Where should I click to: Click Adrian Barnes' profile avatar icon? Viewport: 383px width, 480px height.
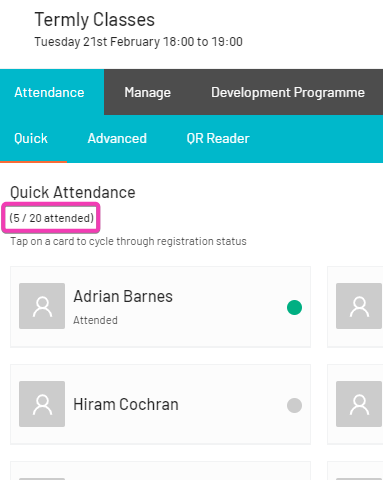pos(42,306)
